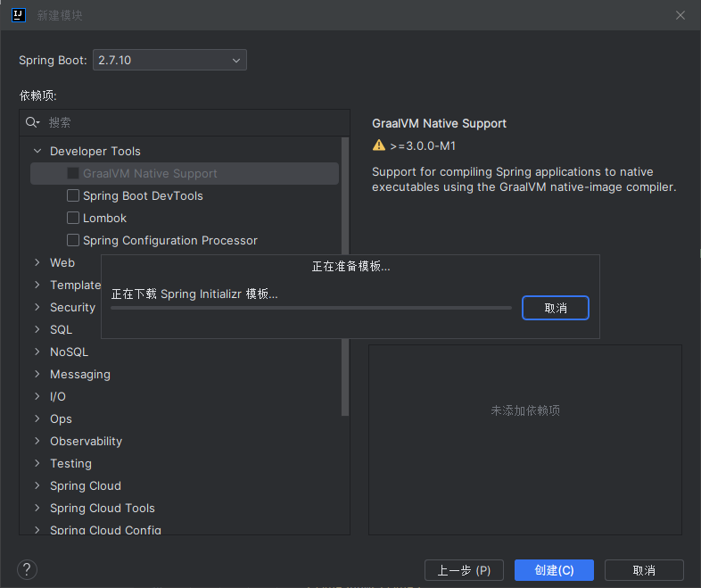Select the Security tree label
The height and width of the screenshot is (588, 701).
pyautogui.click(x=72, y=307)
